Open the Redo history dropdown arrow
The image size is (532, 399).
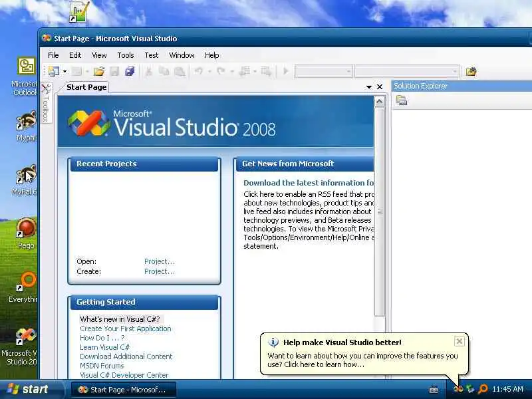pyautogui.click(x=232, y=72)
